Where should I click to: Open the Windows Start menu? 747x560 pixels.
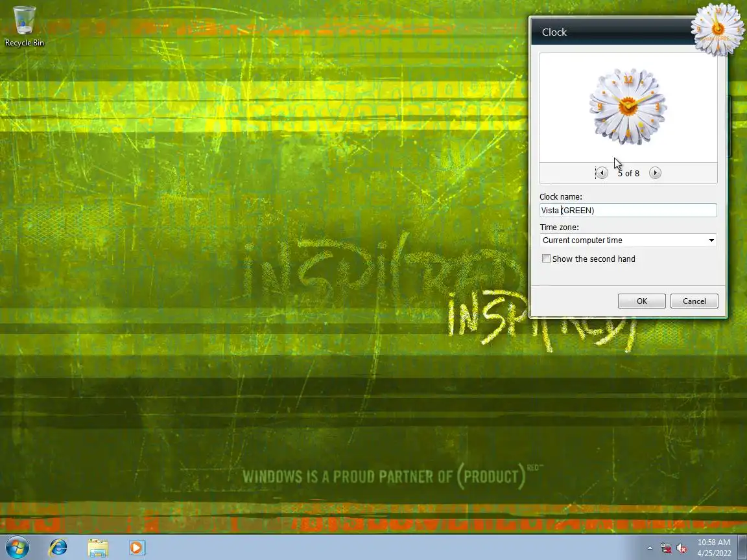click(17, 548)
